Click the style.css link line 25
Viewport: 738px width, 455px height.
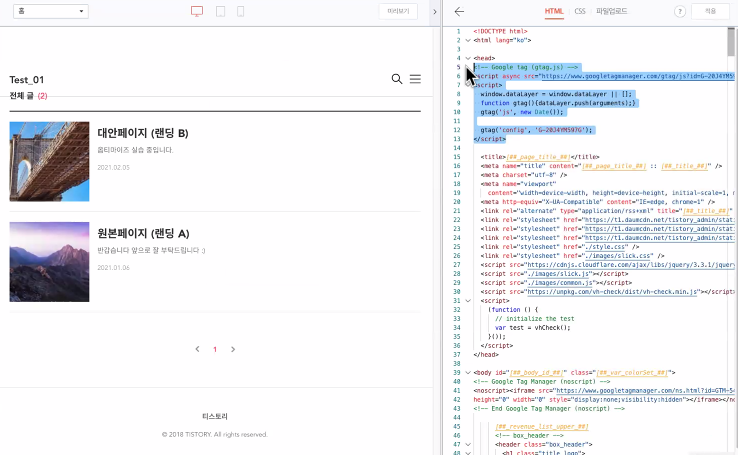[x=560, y=247]
